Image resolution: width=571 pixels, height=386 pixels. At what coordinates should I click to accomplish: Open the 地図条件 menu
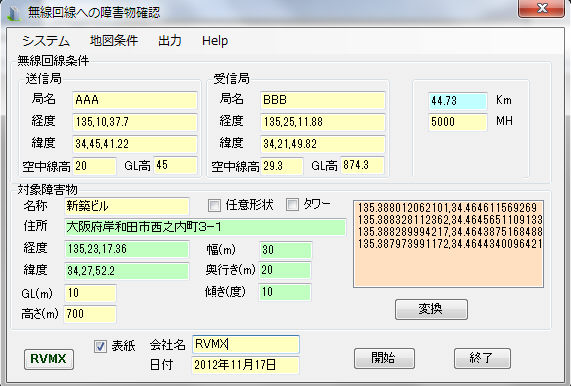(x=114, y=40)
